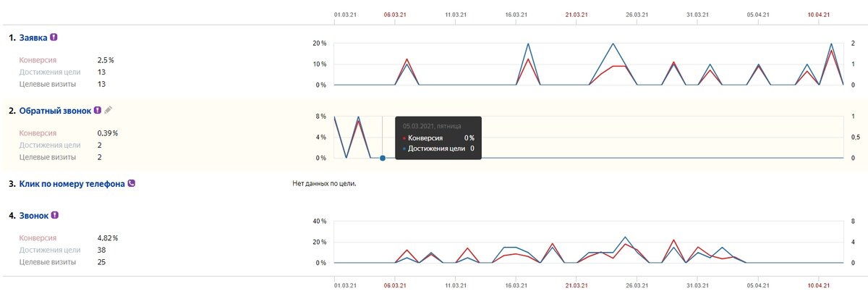Click Целевые визиты label under Обратный звонок
The image size is (868, 299).
(47, 157)
